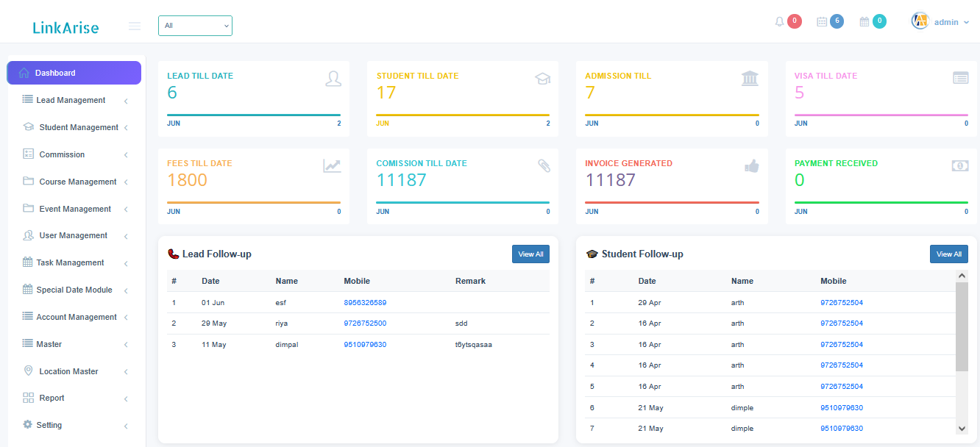Click the thumbs-up icon on Invoice Generated card
The width and height of the screenshot is (980, 447).
pos(751,166)
